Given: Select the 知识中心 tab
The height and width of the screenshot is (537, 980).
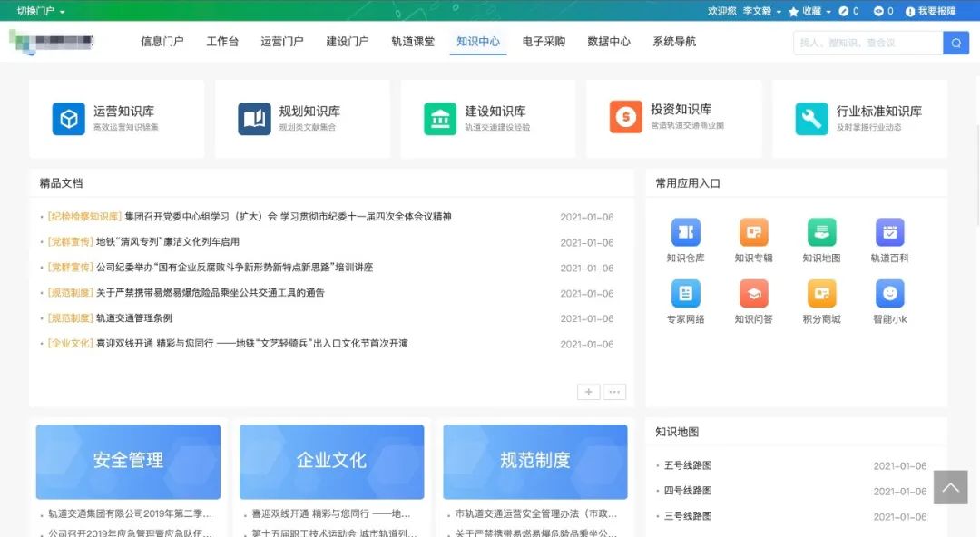Looking at the screenshot, I should pyautogui.click(x=478, y=41).
